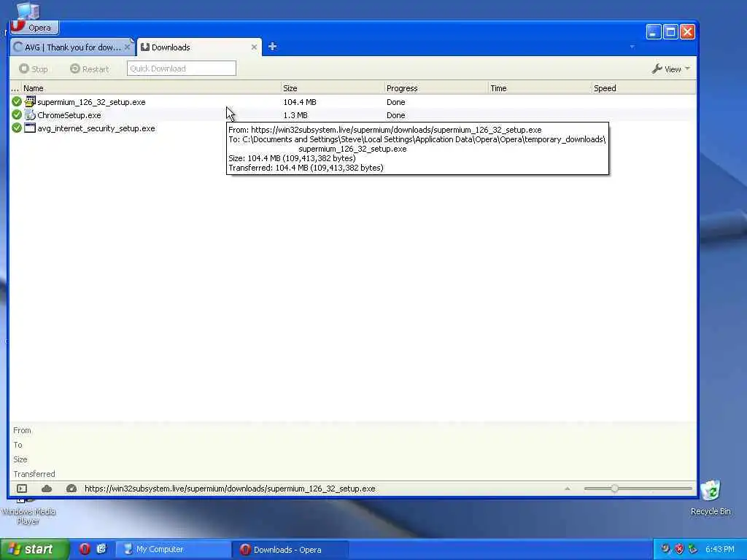Viewport: 747px width, 560px height.
Task: Close the Downloads tab
Action: point(254,47)
